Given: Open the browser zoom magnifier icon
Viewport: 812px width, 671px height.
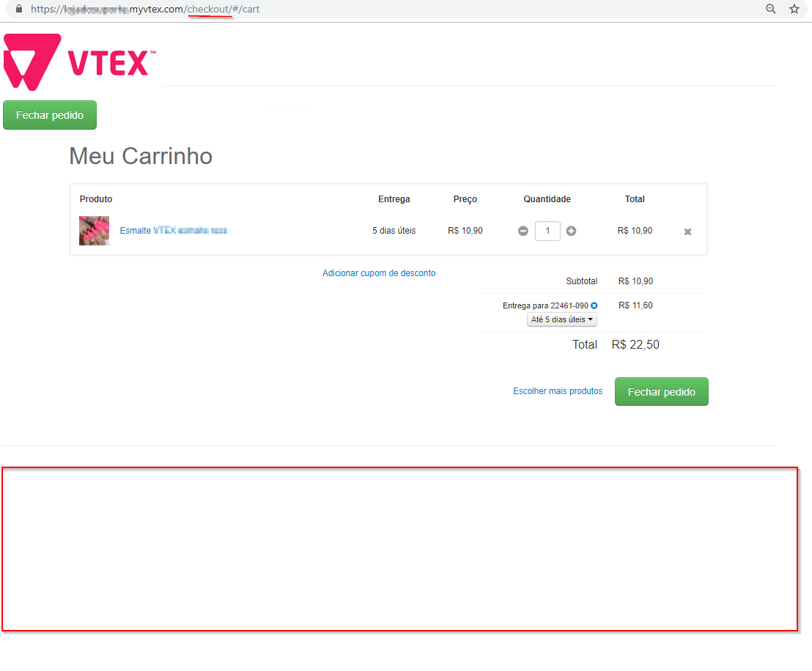Looking at the screenshot, I should (770, 9).
